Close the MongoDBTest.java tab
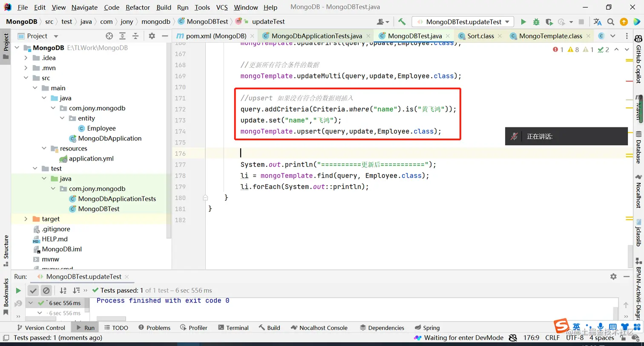The width and height of the screenshot is (644, 346). pyautogui.click(x=448, y=36)
